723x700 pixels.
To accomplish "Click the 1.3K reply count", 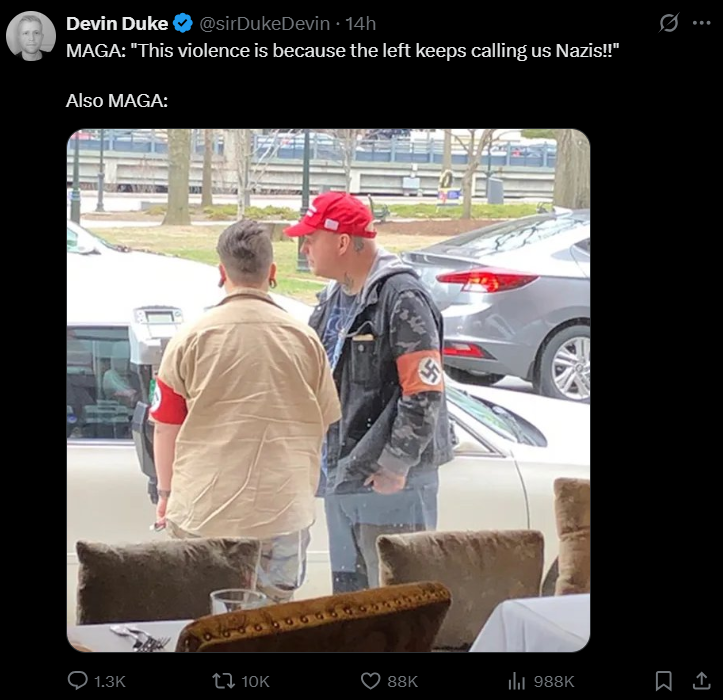I will click(x=110, y=682).
